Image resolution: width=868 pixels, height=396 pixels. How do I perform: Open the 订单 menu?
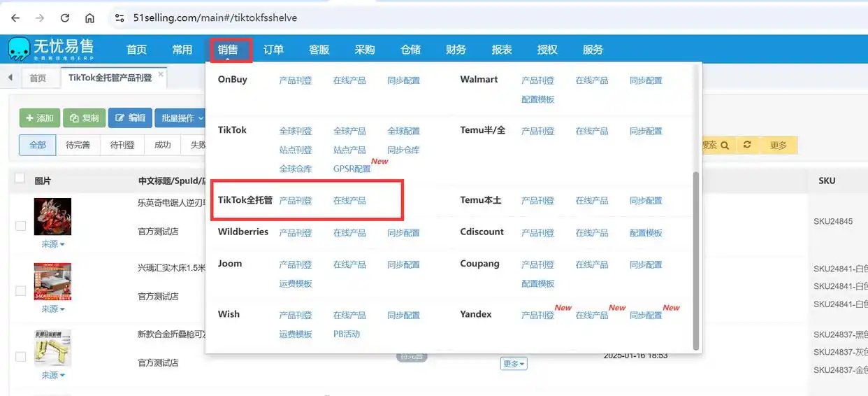point(274,50)
